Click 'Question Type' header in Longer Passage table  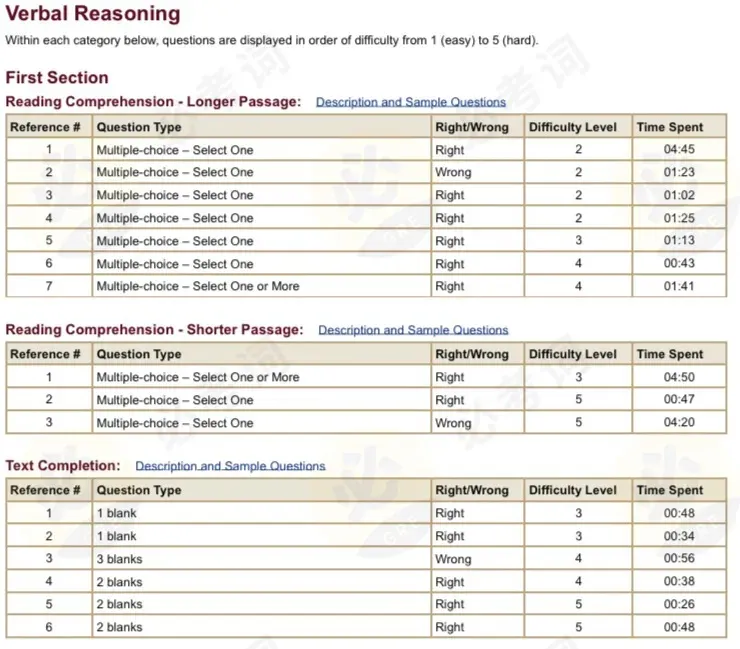[x=139, y=127]
